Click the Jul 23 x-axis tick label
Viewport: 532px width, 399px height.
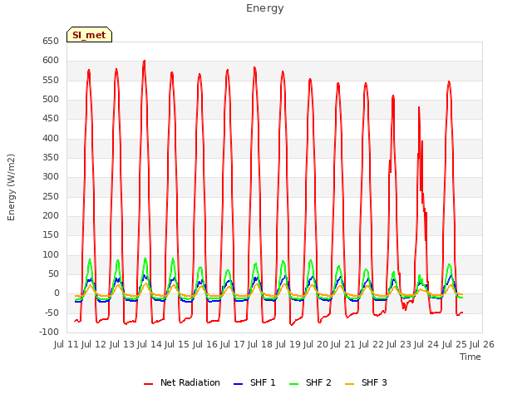click(x=399, y=345)
